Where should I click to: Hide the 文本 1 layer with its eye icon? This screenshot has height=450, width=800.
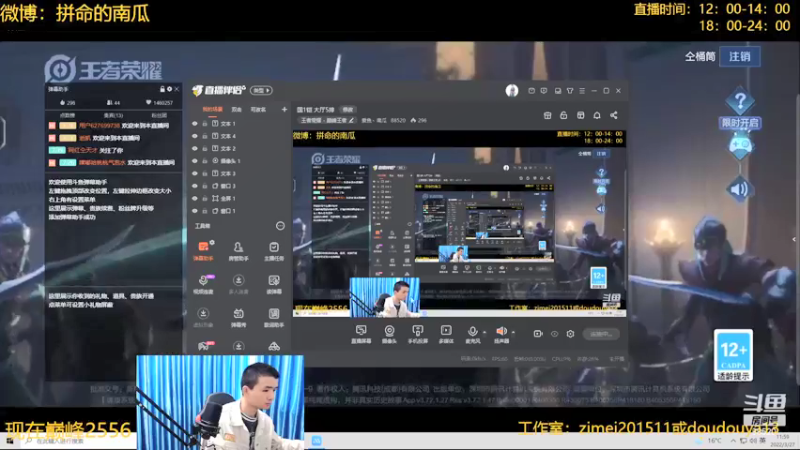click(x=194, y=123)
